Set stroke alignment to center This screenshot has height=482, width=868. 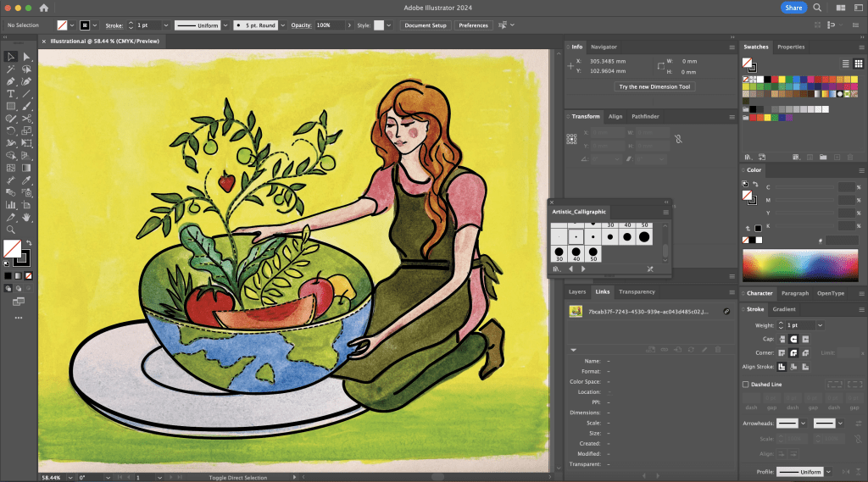pos(782,366)
